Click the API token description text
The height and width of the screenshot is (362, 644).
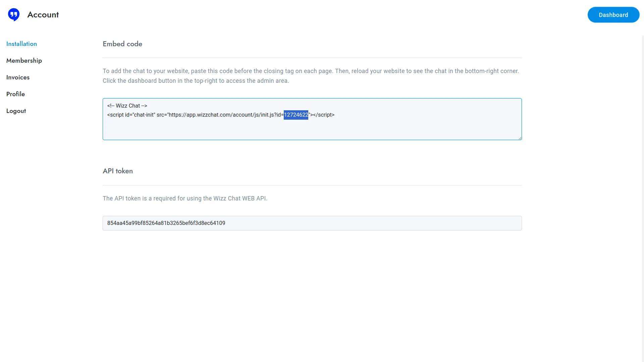tap(185, 198)
